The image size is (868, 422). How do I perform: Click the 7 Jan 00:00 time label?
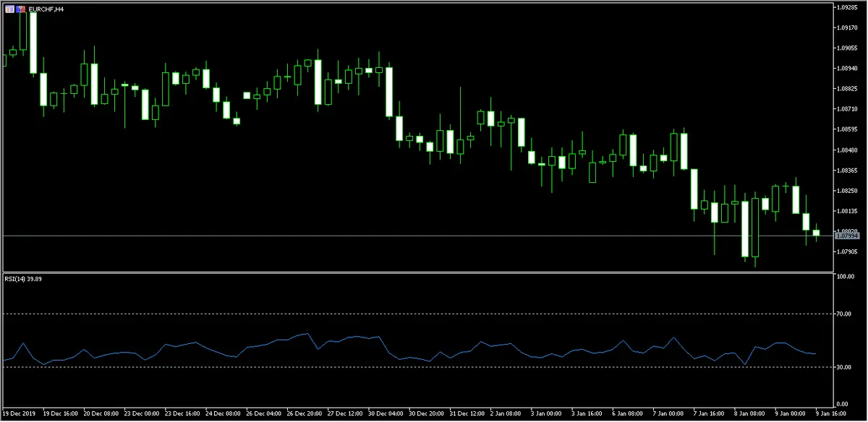[668, 414]
